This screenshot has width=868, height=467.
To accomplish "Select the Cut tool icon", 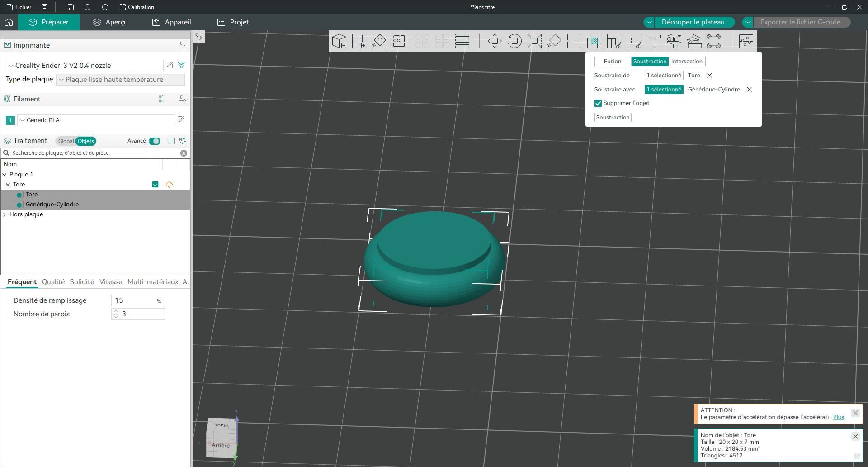I will click(574, 41).
